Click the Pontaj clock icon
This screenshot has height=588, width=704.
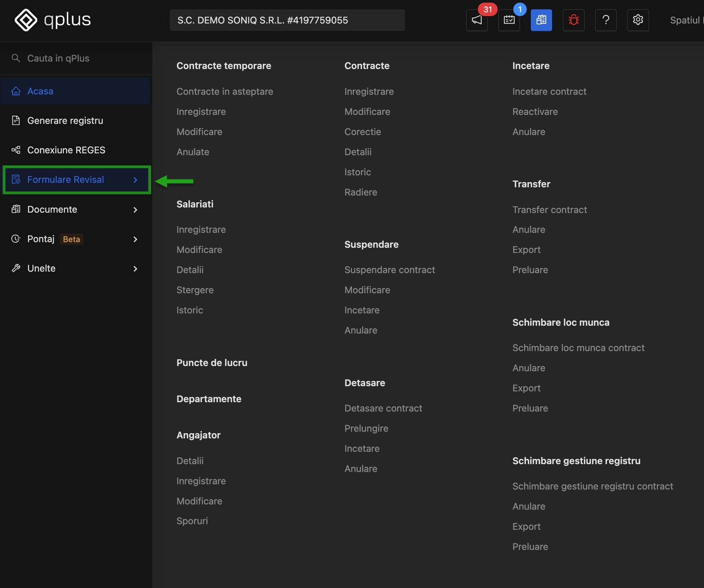coord(16,239)
